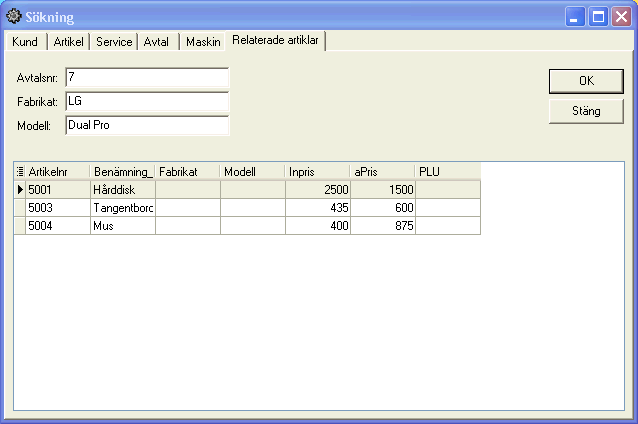This screenshot has width=638, height=424.
Task: Click the Stäng button
Action: point(585,111)
